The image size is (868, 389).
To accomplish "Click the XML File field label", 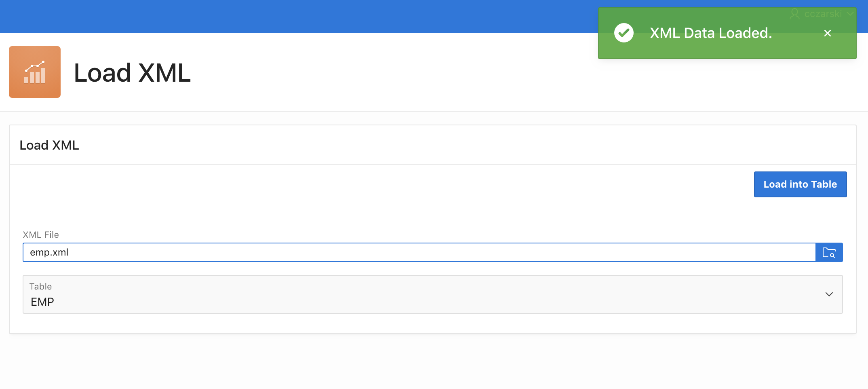I will tap(41, 235).
